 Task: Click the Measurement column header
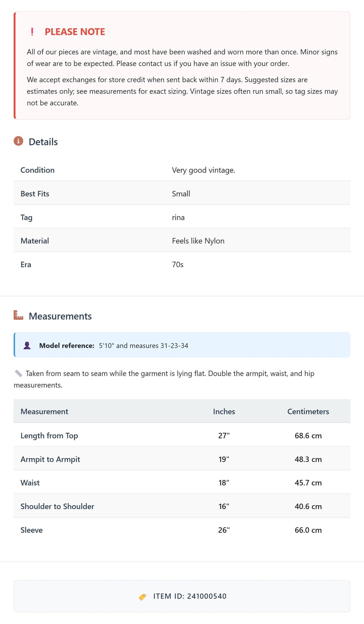(44, 412)
